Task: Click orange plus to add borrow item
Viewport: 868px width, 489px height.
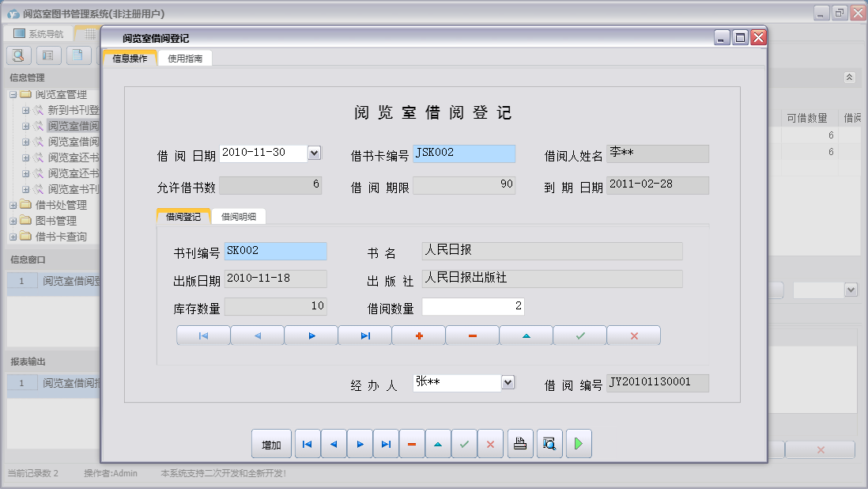Action: pyautogui.click(x=419, y=335)
